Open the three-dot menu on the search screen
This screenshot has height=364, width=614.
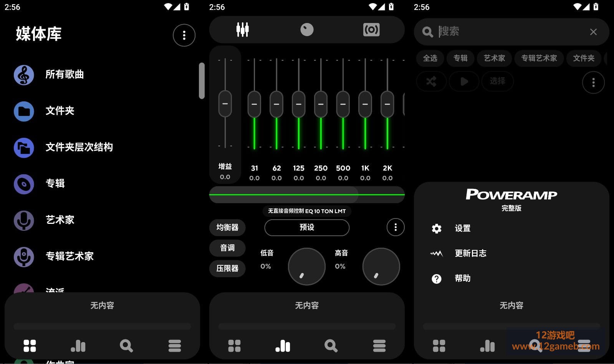[593, 82]
